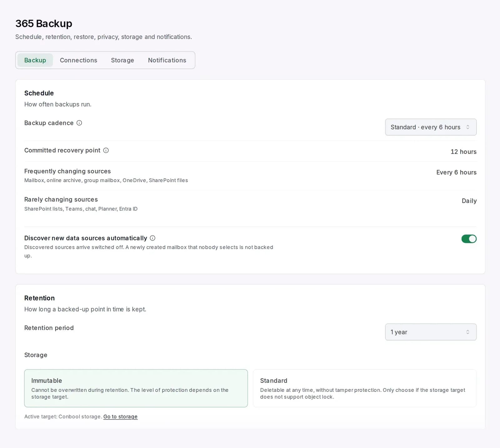Click the "12 hours" recovery point value
The width and height of the screenshot is (500, 448).
463,152
